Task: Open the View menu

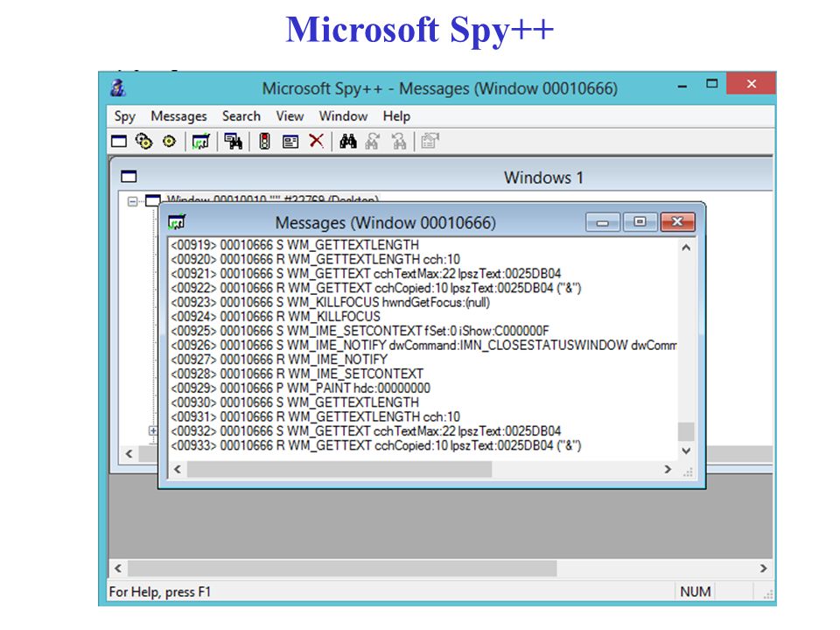Action: point(290,116)
